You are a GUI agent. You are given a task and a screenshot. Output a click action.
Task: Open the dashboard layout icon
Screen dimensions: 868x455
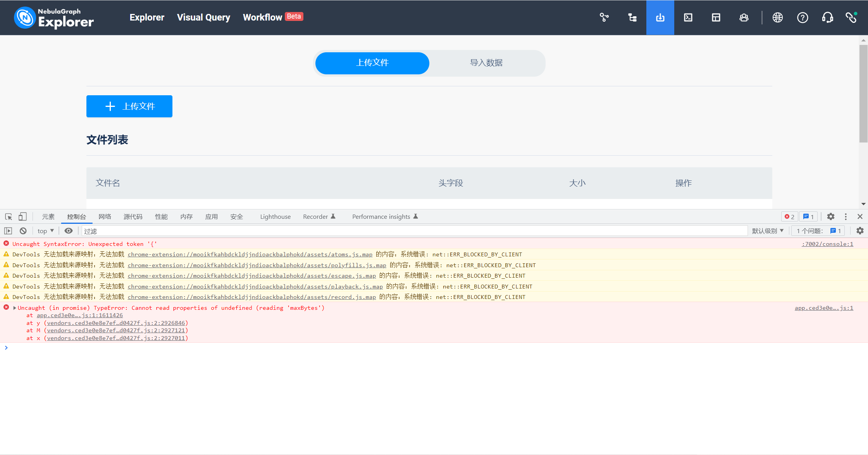tap(715, 17)
